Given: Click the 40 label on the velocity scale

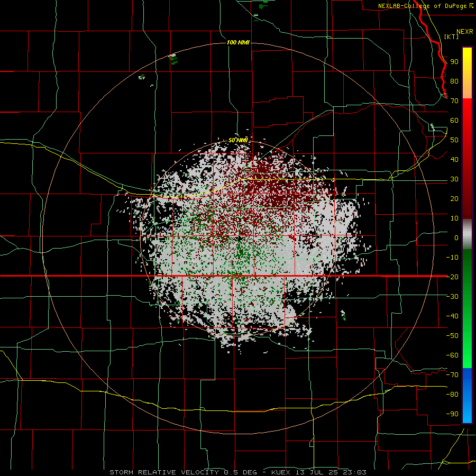Looking at the screenshot, I should coord(454,160).
